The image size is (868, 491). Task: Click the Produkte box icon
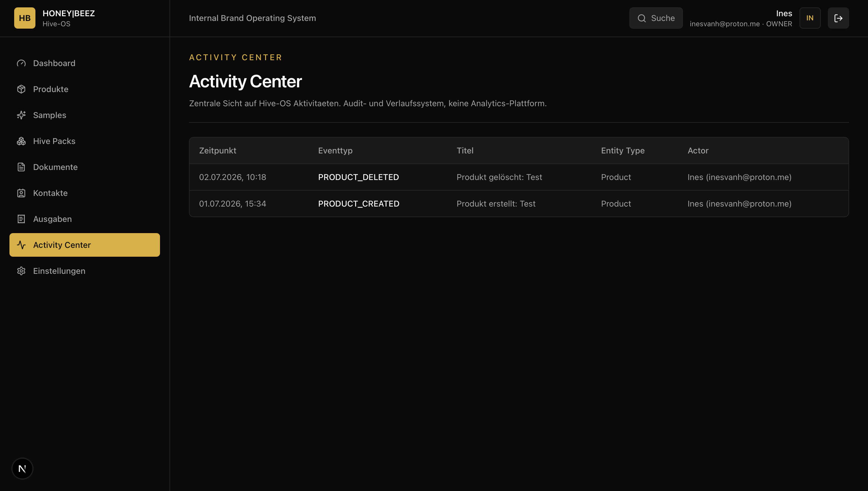(21, 89)
